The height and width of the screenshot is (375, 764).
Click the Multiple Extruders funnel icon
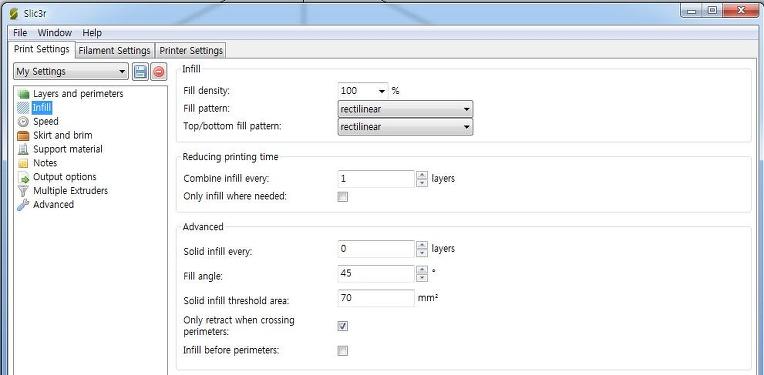click(23, 191)
